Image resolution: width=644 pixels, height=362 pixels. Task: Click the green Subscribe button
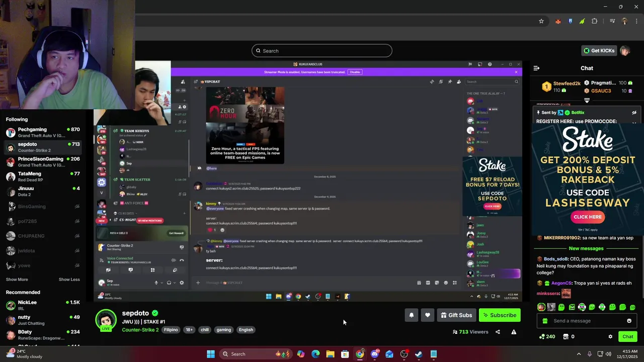tap(500, 315)
